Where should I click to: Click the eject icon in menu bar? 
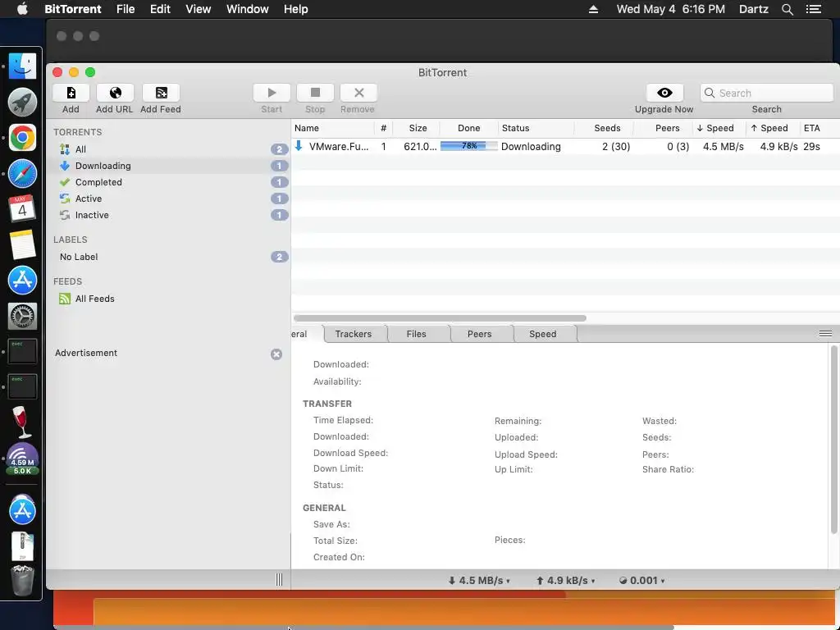(594, 9)
